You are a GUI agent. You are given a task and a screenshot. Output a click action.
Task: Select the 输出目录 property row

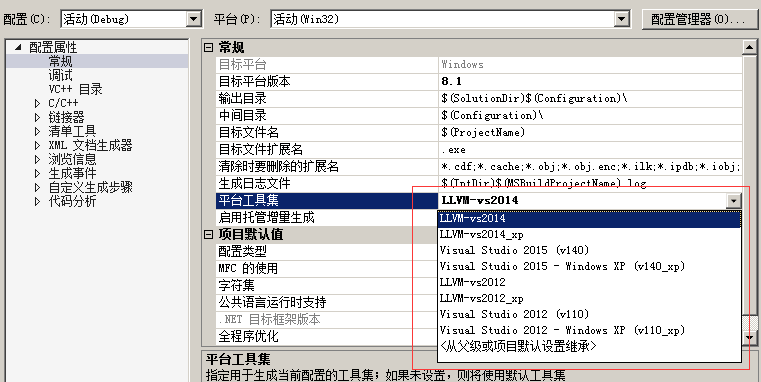[479, 99]
